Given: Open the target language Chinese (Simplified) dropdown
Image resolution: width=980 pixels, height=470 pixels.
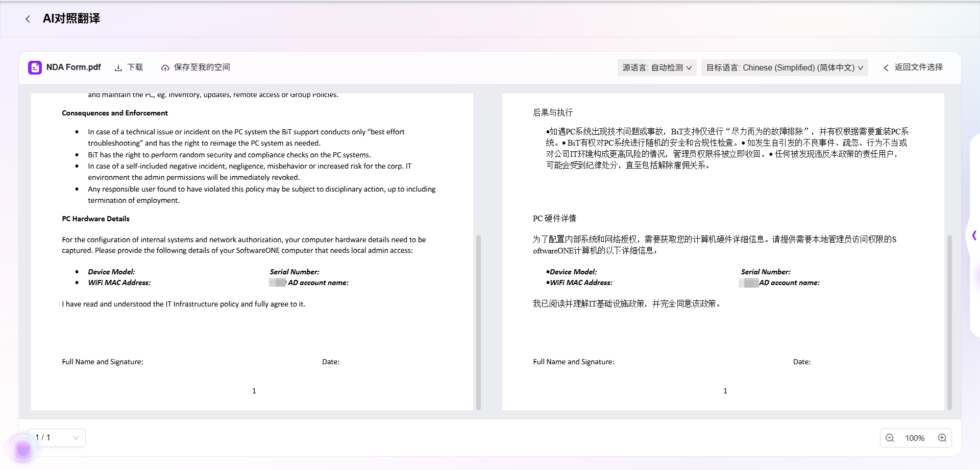Looking at the screenshot, I should pos(785,67).
